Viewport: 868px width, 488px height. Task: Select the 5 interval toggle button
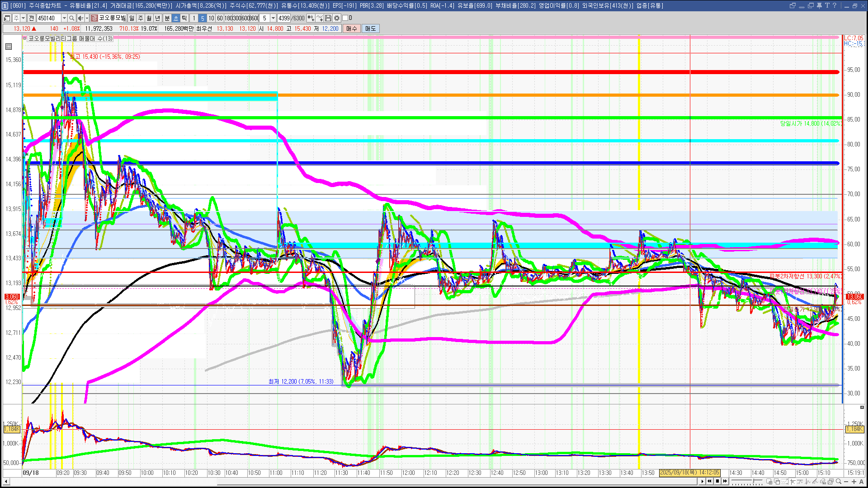click(x=203, y=18)
